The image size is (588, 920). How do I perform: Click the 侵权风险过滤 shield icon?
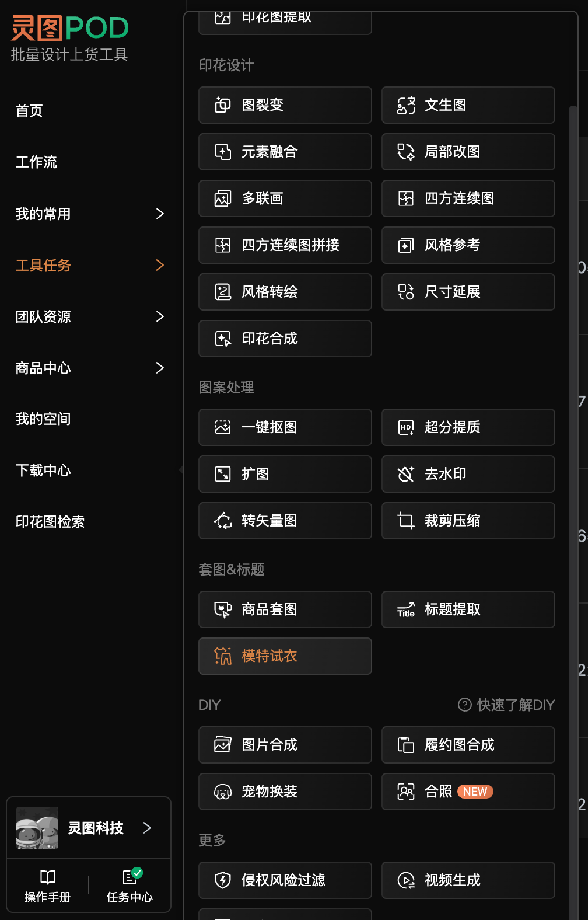pyautogui.click(x=223, y=880)
